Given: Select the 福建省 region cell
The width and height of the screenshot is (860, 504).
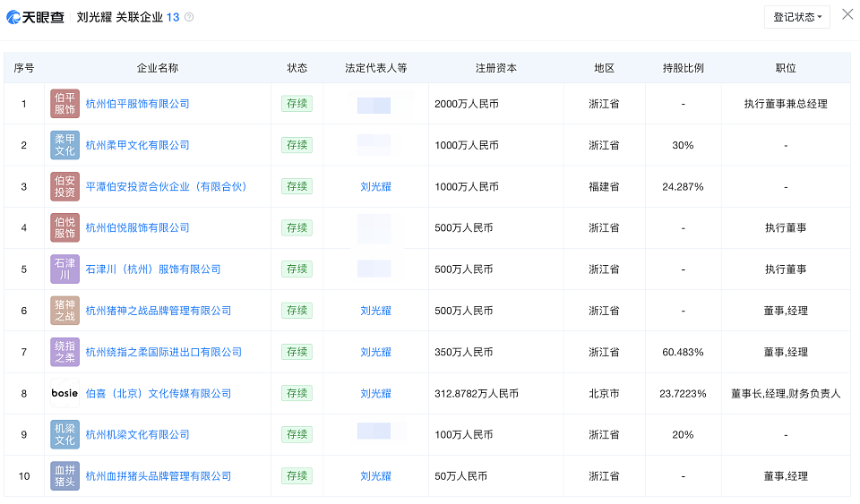Looking at the screenshot, I should pos(604,186).
